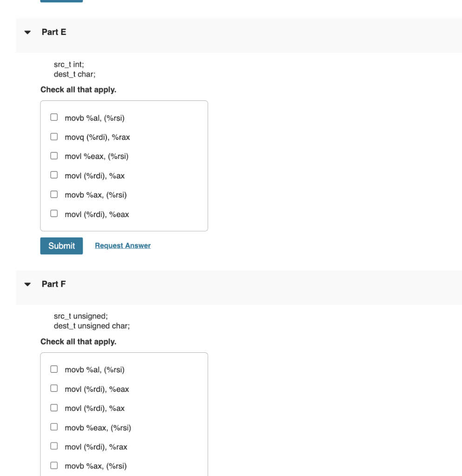The width and height of the screenshot is (462, 476).
Task: Click the Part F section header
Action: click(x=53, y=284)
